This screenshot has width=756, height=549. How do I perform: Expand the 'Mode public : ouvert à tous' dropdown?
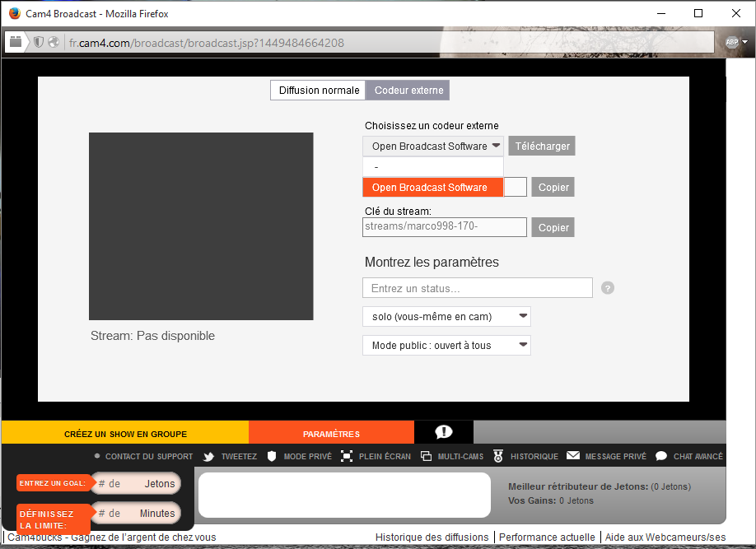point(446,346)
